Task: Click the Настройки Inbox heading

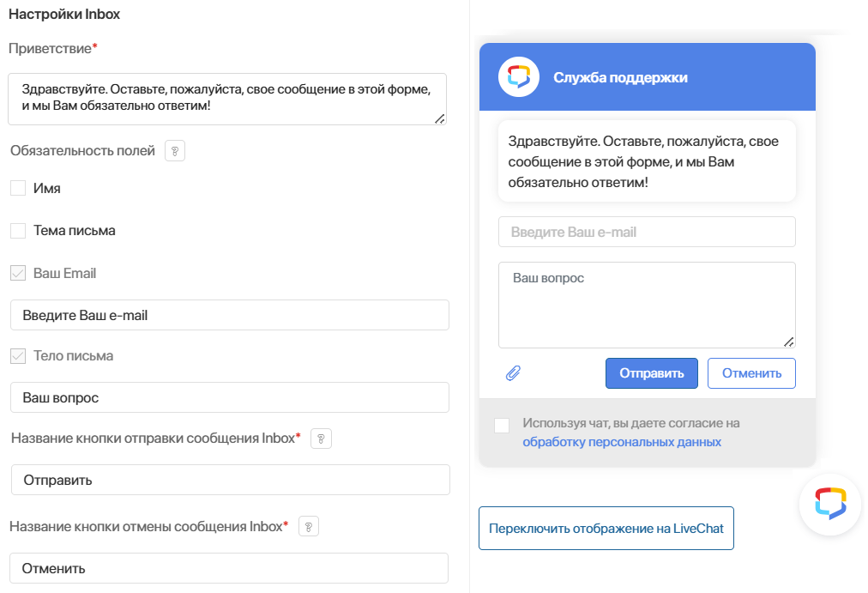Action: (64, 14)
